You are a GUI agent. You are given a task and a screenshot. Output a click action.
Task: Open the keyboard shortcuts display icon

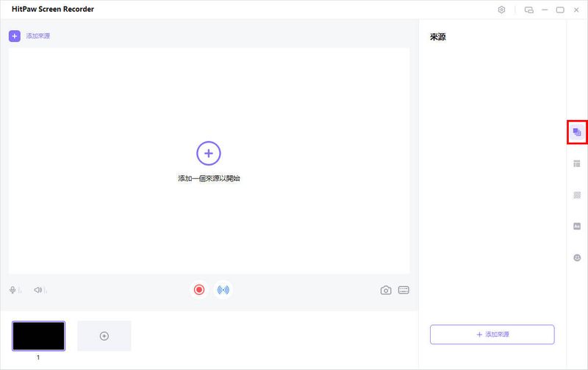tap(404, 290)
